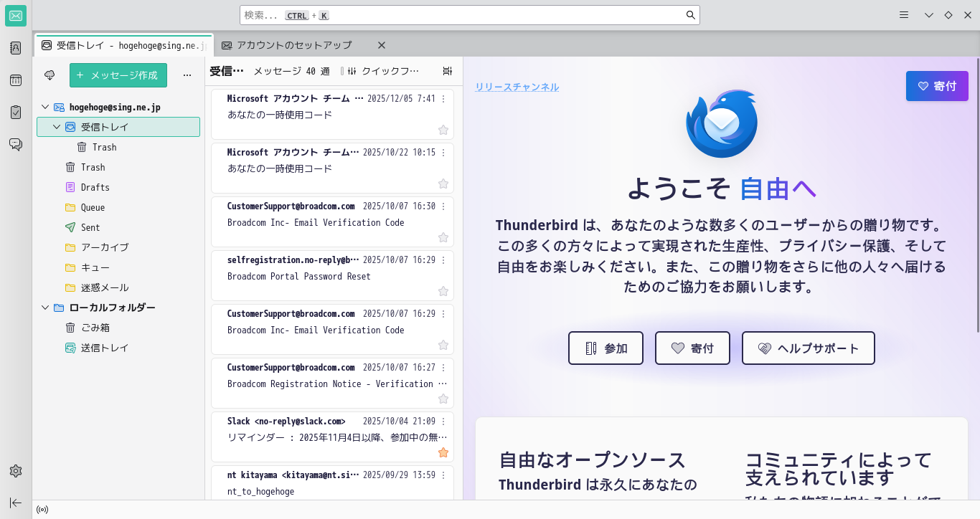Focus the global search field
This screenshot has height=519, width=980.
click(x=469, y=15)
